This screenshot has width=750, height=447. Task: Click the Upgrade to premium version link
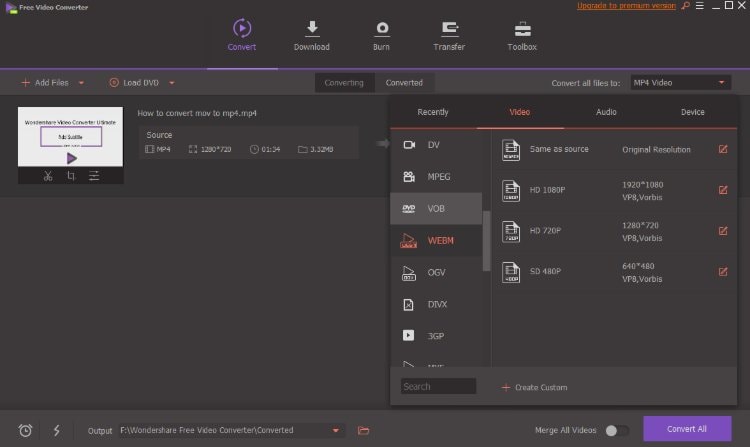pyautogui.click(x=626, y=6)
